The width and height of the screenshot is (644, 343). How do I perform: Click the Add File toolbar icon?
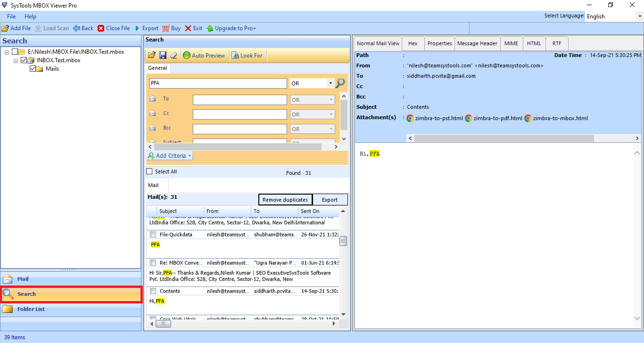click(x=5, y=28)
